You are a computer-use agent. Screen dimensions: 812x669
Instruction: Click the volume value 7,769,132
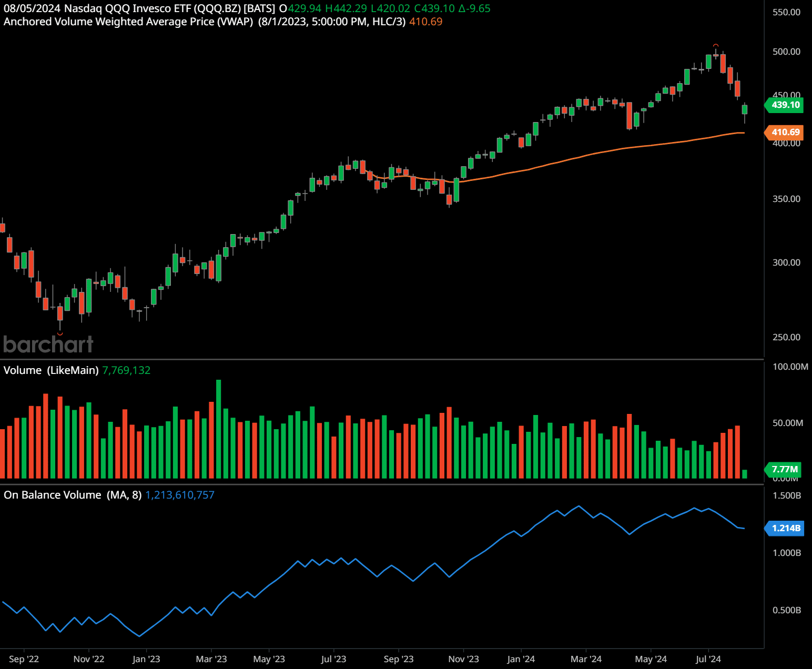point(126,370)
